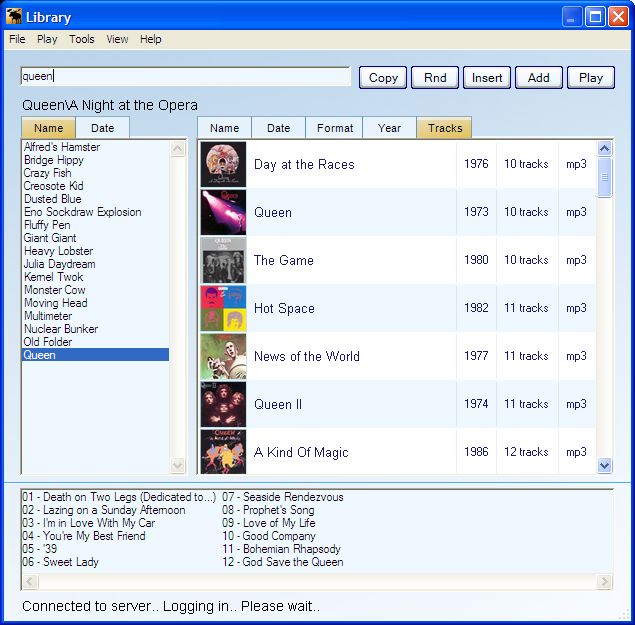Select the Hot Space album cover
The width and height of the screenshot is (635, 625).
point(223,308)
